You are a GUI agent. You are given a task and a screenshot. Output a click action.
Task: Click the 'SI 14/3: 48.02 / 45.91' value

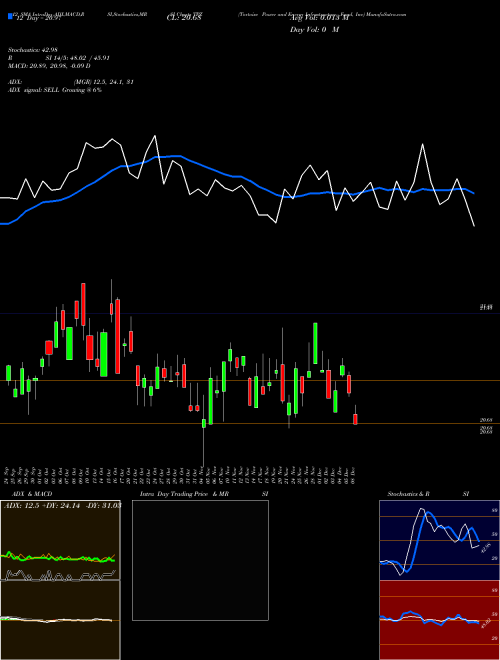[78, 58]
